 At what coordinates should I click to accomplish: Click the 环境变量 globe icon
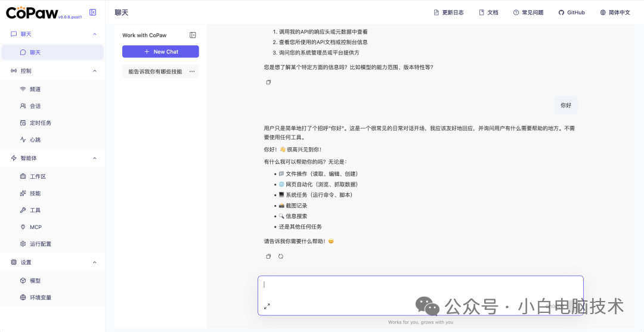(x=23, y=297)
